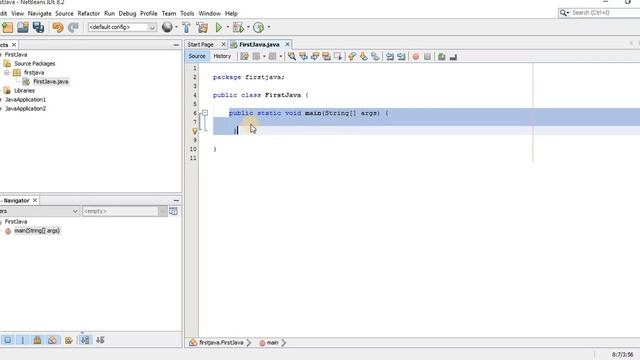
Task: Click the Last Edit icon in editor toolbar
Action: point(244,56)
